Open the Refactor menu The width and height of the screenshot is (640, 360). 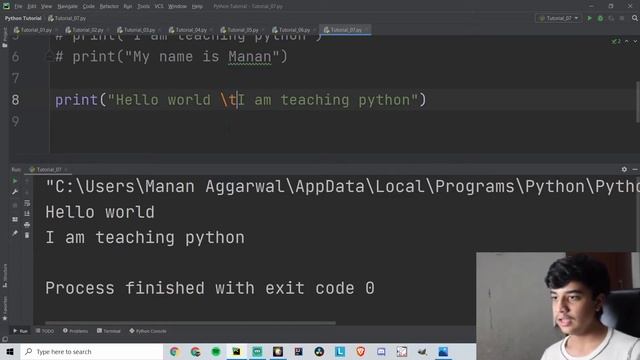[x=109, y=7]
